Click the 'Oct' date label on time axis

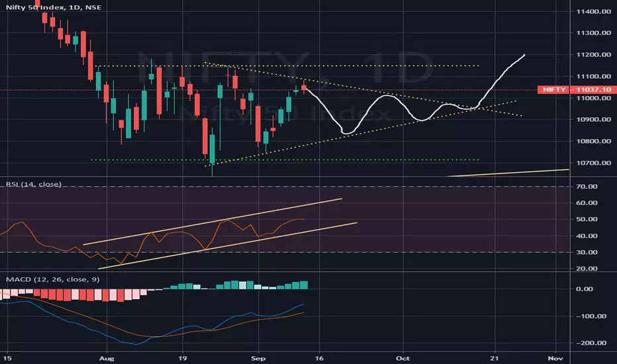(403, 359)
